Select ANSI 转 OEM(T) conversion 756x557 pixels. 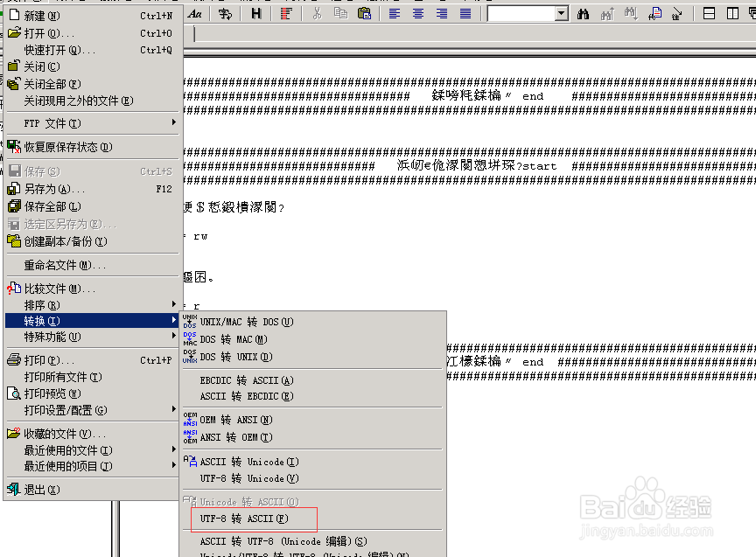pos(312,437)
